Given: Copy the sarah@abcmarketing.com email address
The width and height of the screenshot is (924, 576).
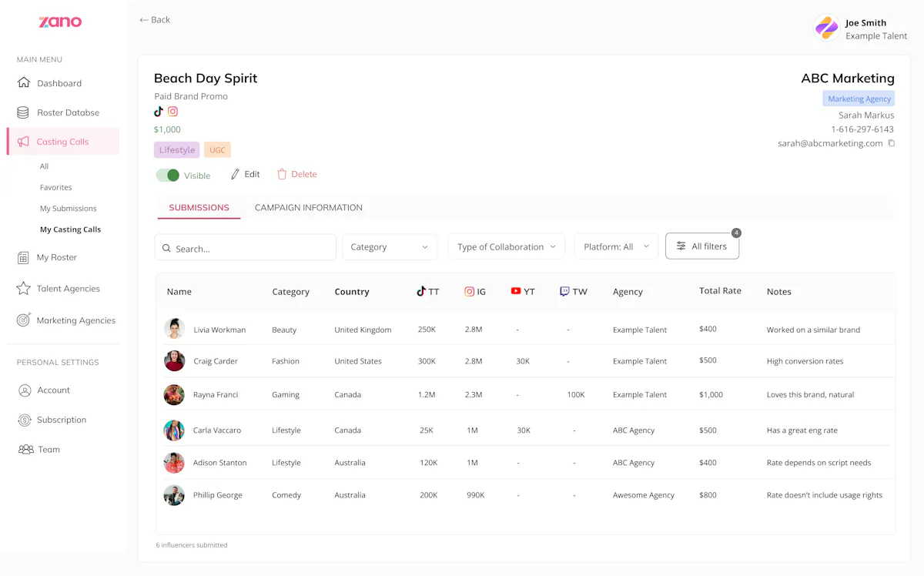Looking at the screenshot, I should pos(892,143).
